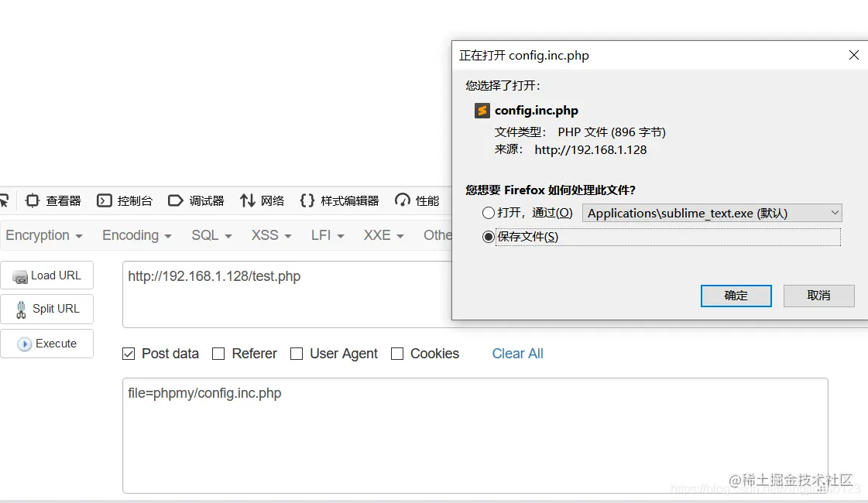
Task: Open the Performance (性能) tab
Action: (x=417, y=201)
